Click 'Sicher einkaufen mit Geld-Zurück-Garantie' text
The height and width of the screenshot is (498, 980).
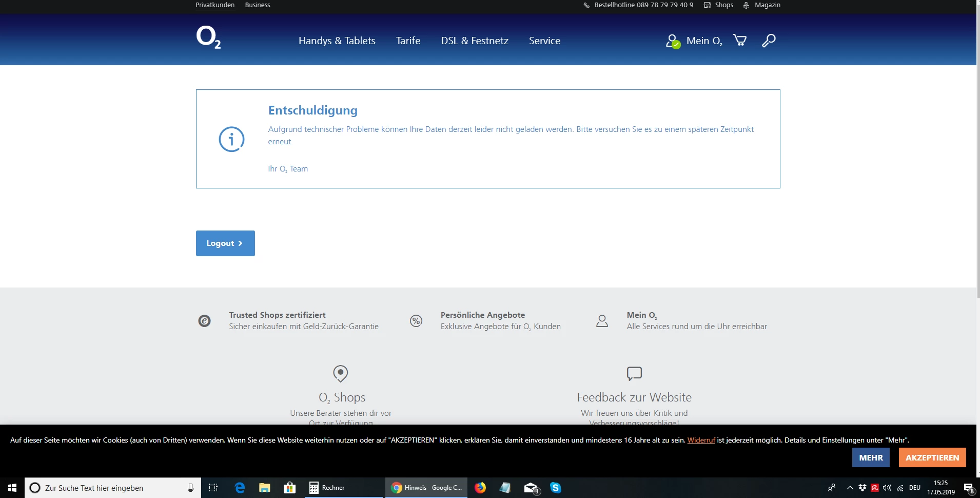tap(304, 327)
